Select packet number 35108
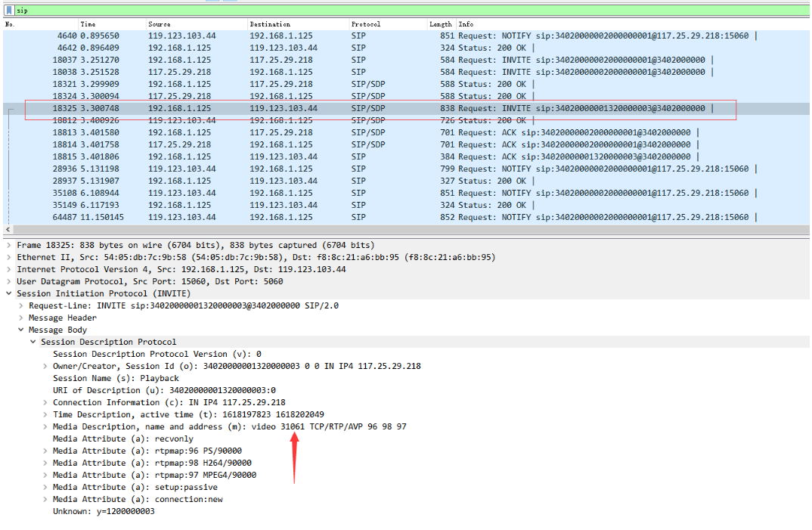The width and height of the screenshot is (812, 530). (x=406, y=193)
